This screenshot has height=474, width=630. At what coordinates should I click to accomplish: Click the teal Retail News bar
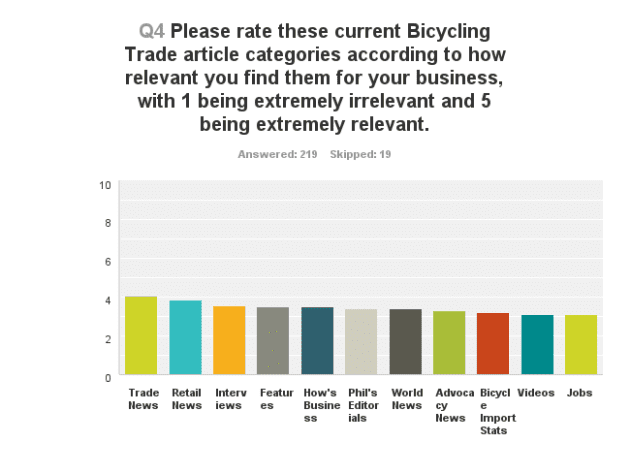185,339
